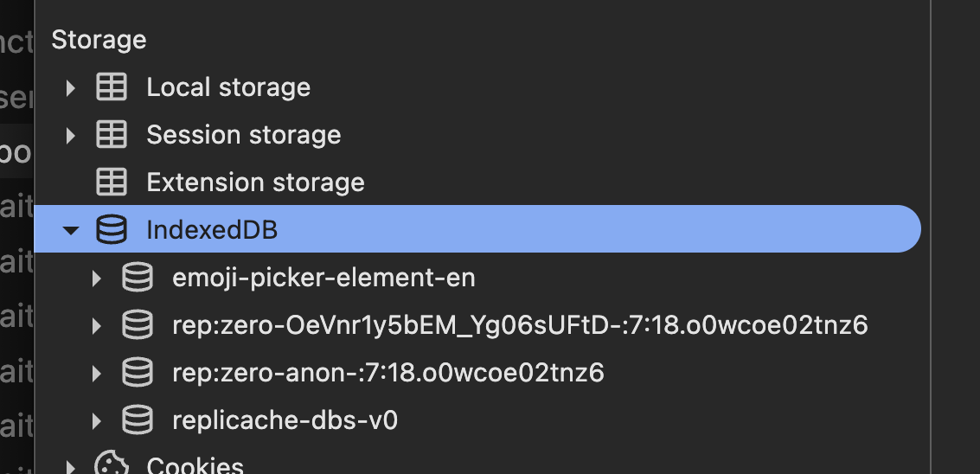
Task: Expand the emoji-picker-element-en database
Action: click(x=97, y=278)
